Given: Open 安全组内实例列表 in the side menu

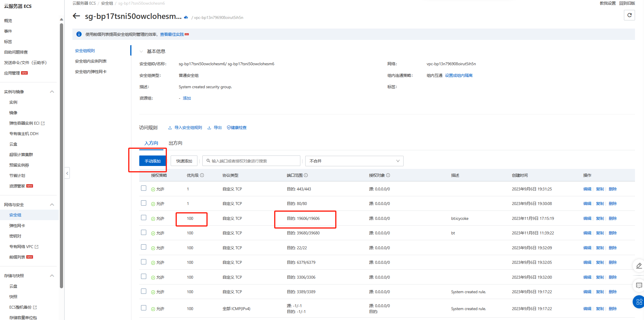Looking at the screenshot, I should pos(91,61).
